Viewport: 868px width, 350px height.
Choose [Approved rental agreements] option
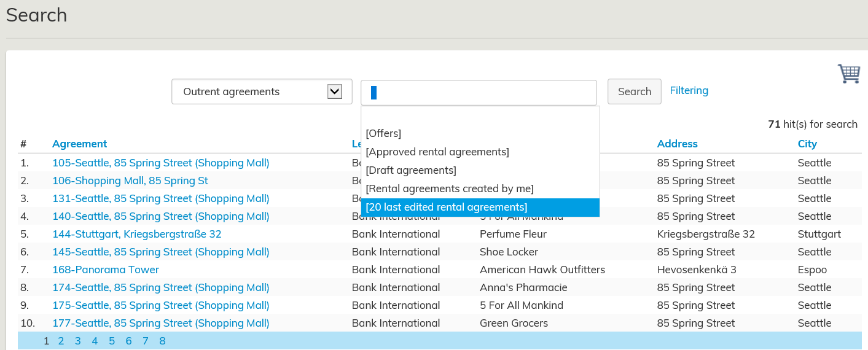(x=437, y=152)
